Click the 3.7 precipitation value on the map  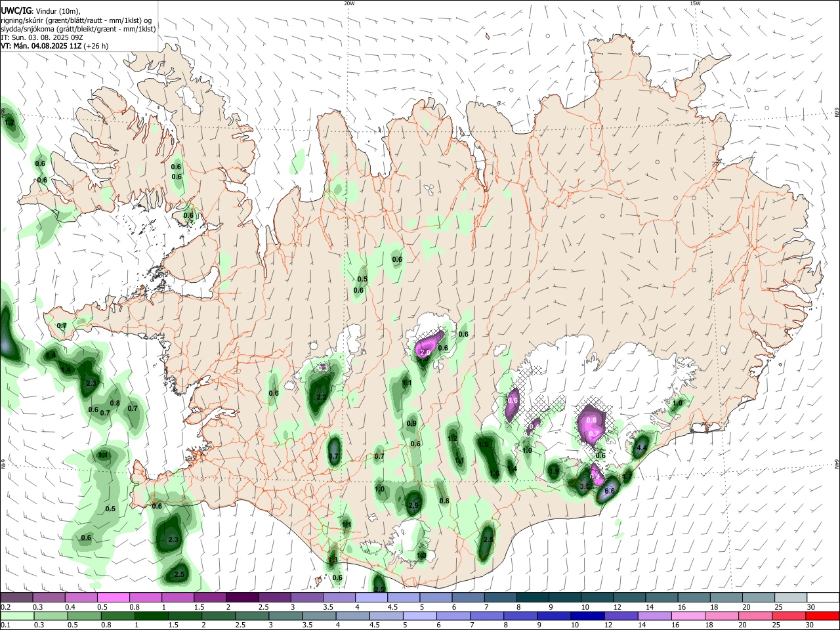click(x=333, y=457)
